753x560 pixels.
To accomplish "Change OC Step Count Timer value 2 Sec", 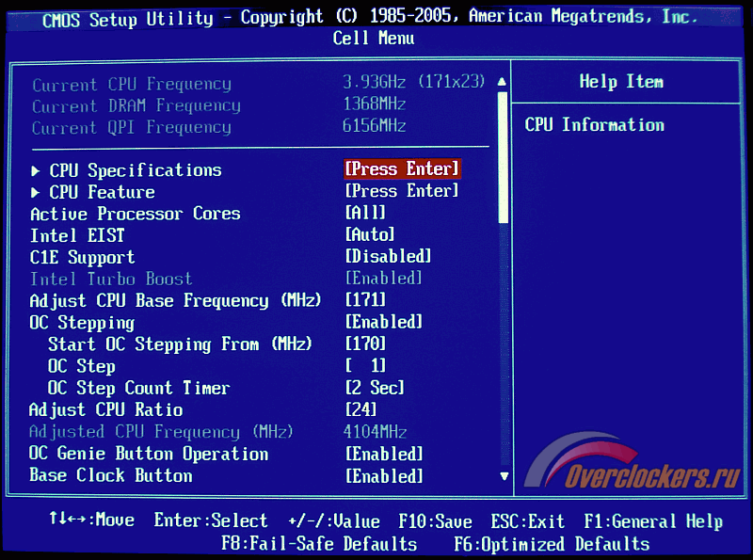I will [x=375, y=387].
